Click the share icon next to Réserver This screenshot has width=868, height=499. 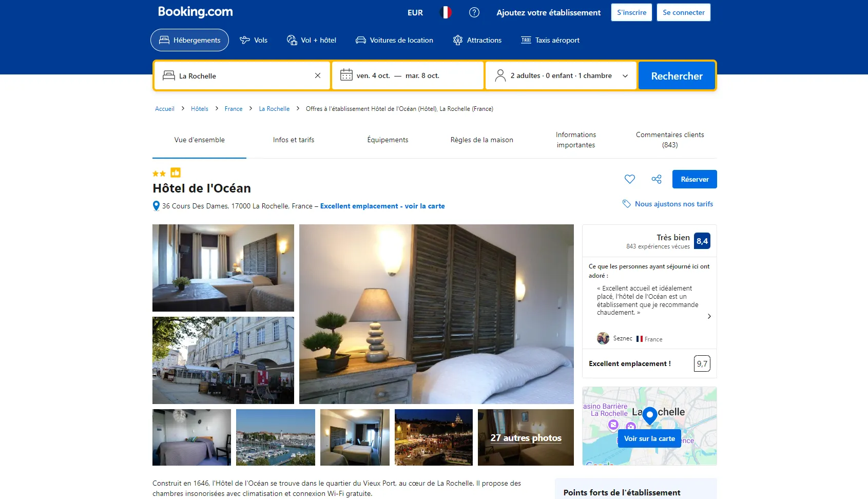click(x=657, y=179)
